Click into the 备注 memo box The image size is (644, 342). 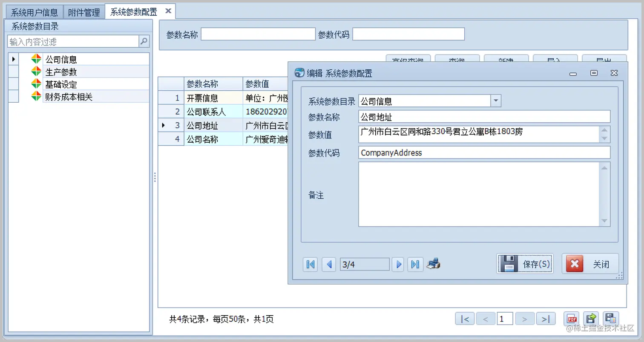pyautogui.click(x=479, y=194)
